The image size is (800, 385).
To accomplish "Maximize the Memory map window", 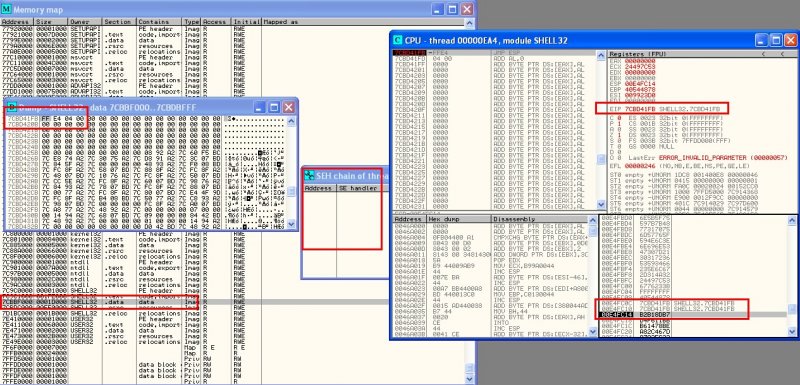I will coord(452,10).
